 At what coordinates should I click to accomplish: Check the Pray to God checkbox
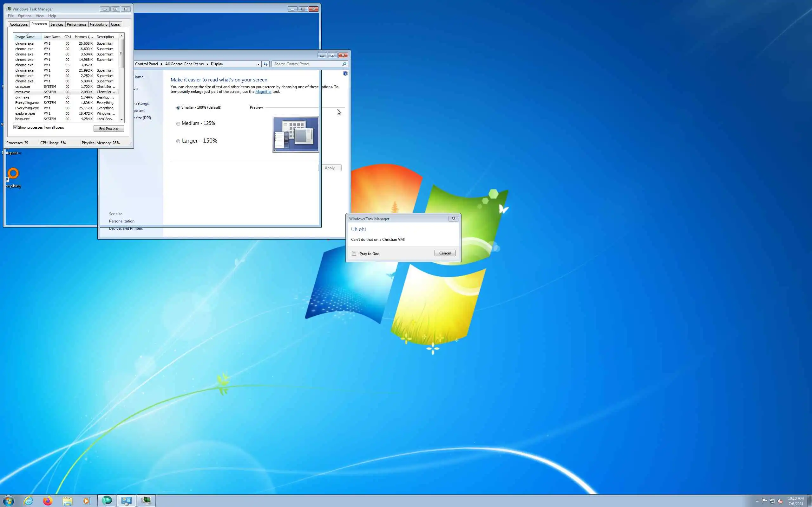tap(354, 253)
